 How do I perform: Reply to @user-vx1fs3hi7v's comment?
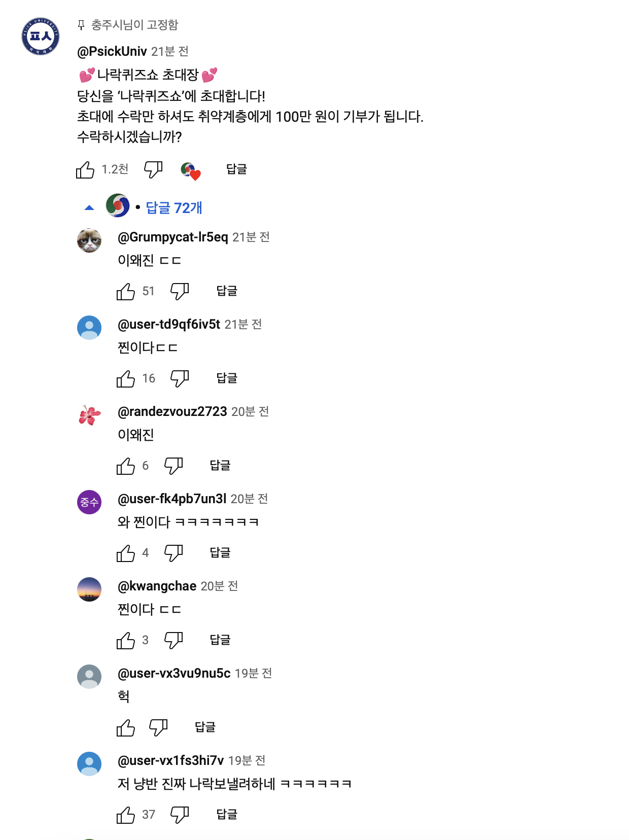click(x=227, y=815)
